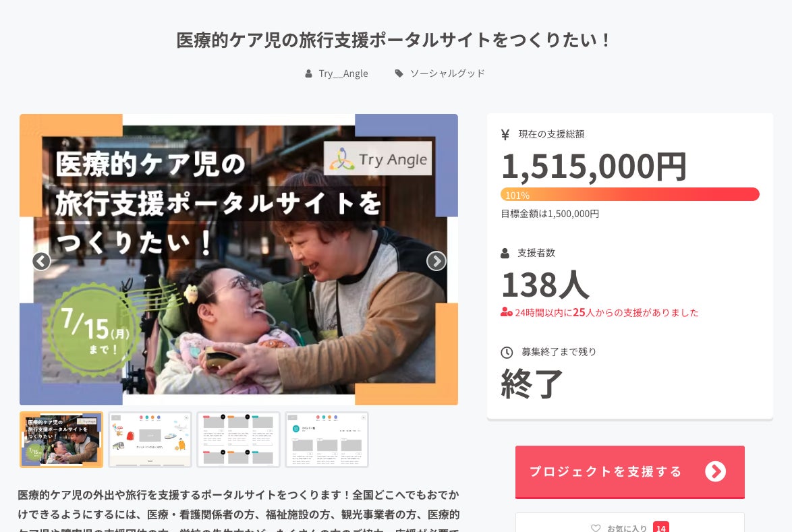Toggle the heart favorite icon
The width and height of the screenshot is (792, 532).
point(596,527)
